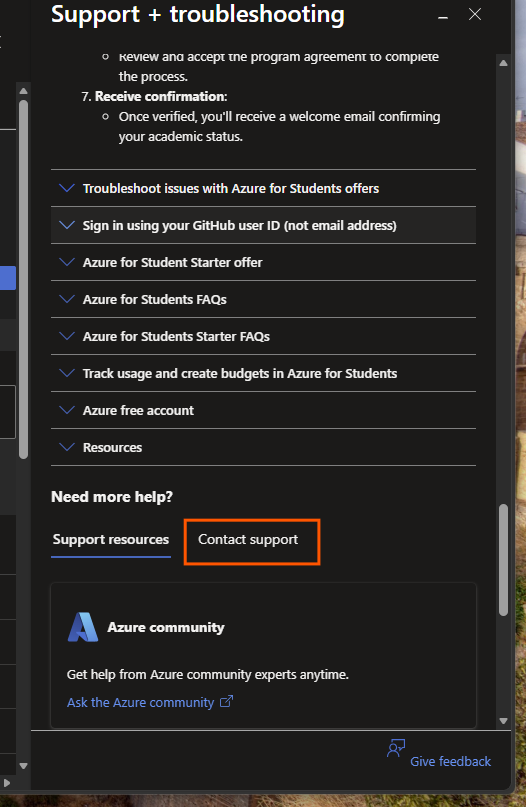The height and width of the screenshot is (807, 526).
Task: Expand Azure for Students Starter FAQs
Action: point(264,337)
